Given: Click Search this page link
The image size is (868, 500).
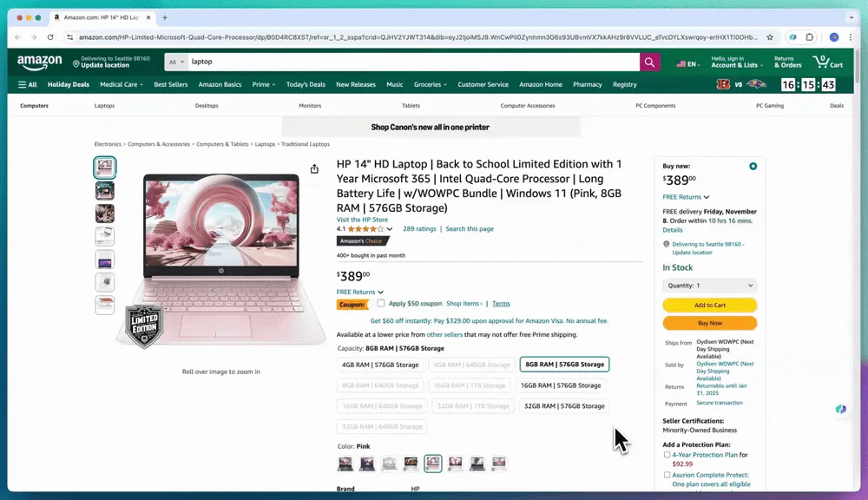Looking at the screenshot, I should 470,228.
